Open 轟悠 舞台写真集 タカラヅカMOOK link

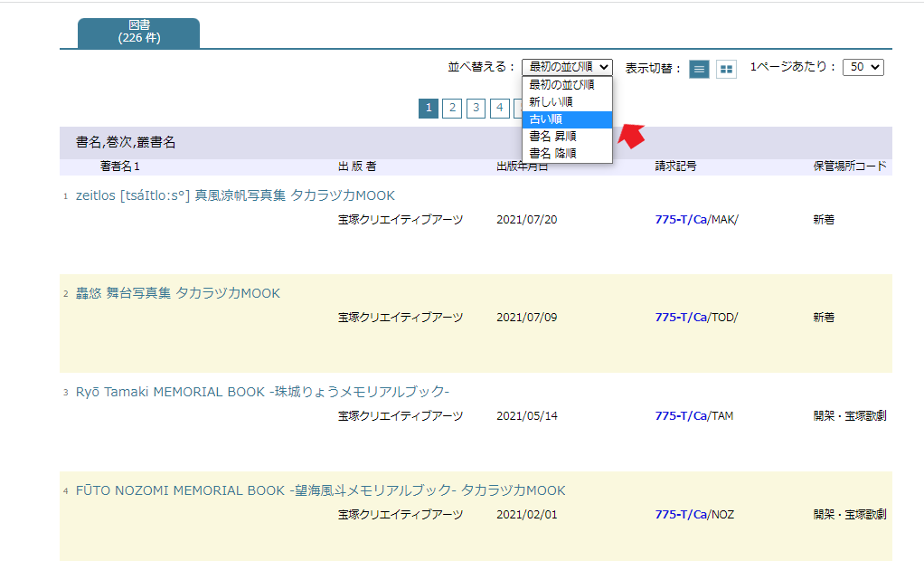178,293
